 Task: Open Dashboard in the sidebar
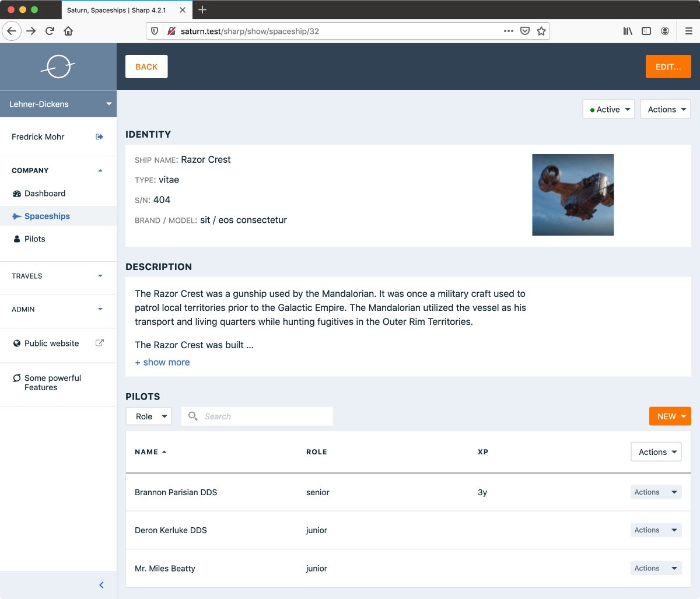58,194
